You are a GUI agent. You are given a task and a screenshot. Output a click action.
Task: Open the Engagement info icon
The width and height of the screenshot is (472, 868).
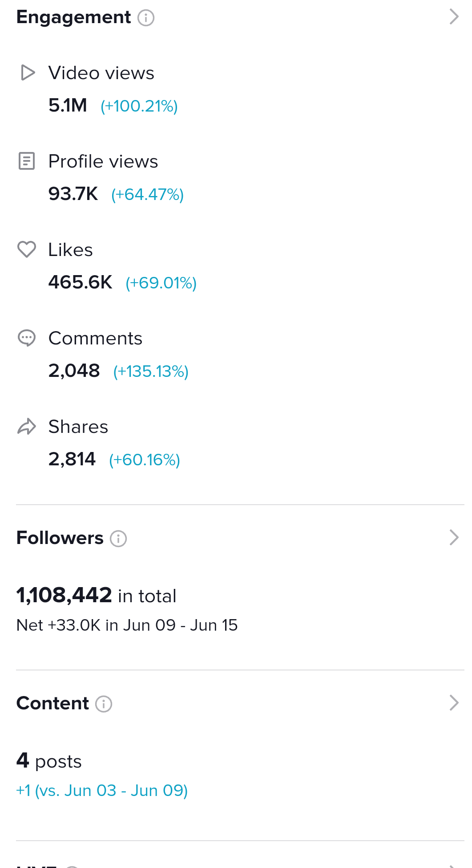tap(146, 18)
